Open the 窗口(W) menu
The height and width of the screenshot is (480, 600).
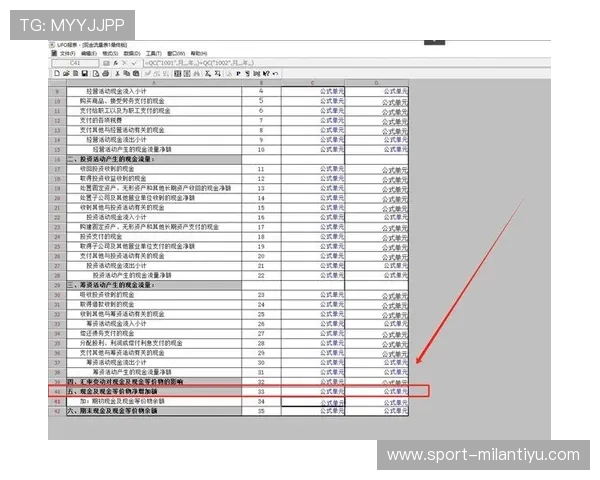176,53
